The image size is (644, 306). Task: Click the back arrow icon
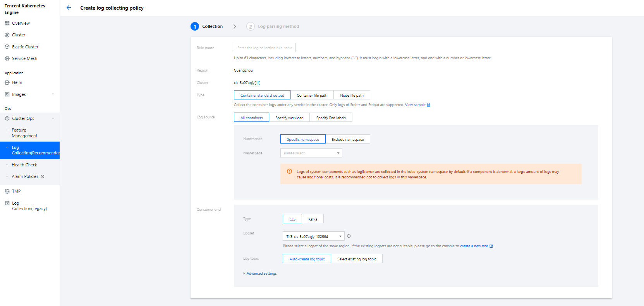[x=69, y=8]
